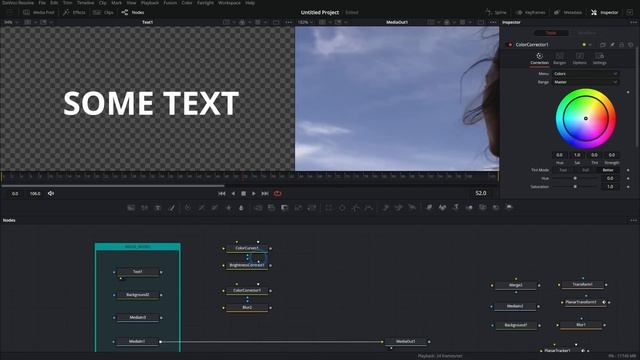Click the center of the color wheel
Viewport: 640px width, 360px height.
[x=586, y=118]
